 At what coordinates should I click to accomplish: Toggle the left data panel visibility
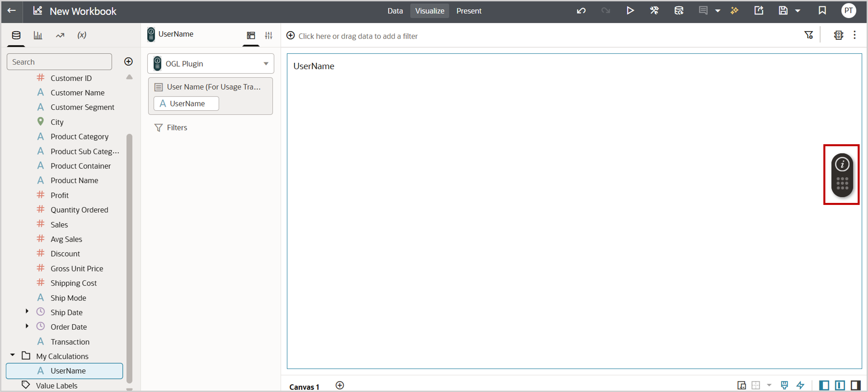(x=824, y=385)
